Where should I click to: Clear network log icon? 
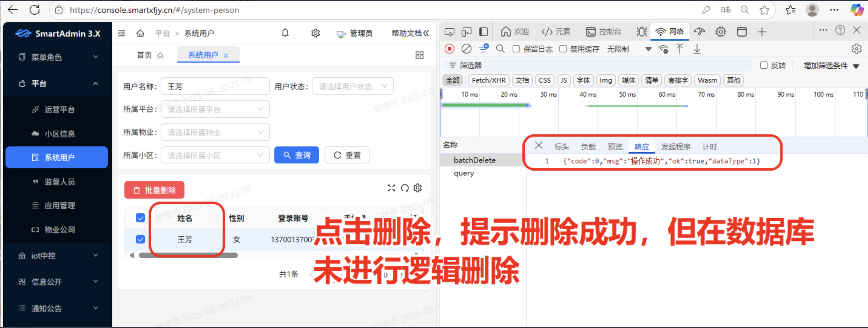coord(466,49)
